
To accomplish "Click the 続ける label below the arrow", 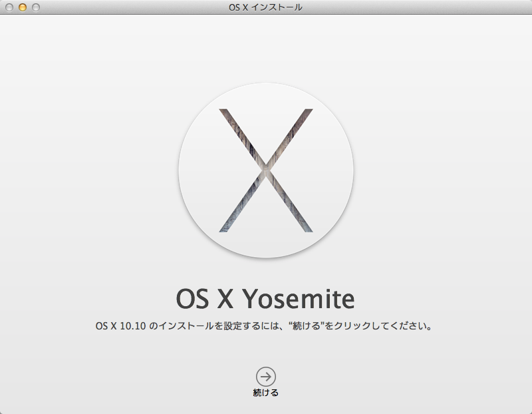I will pos(265,393).
